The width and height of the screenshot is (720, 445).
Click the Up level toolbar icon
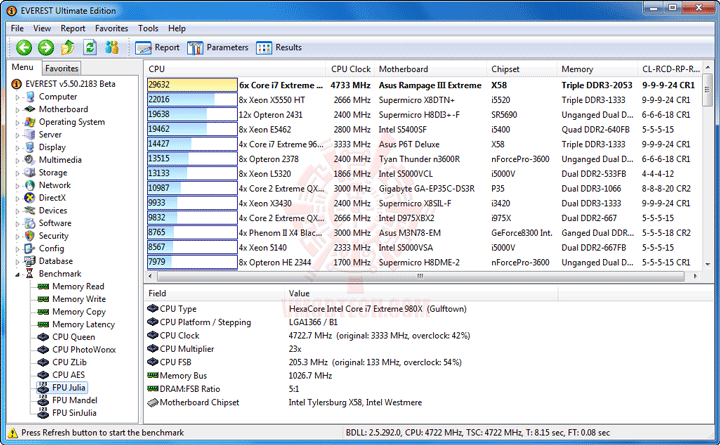tap(68, 47)
